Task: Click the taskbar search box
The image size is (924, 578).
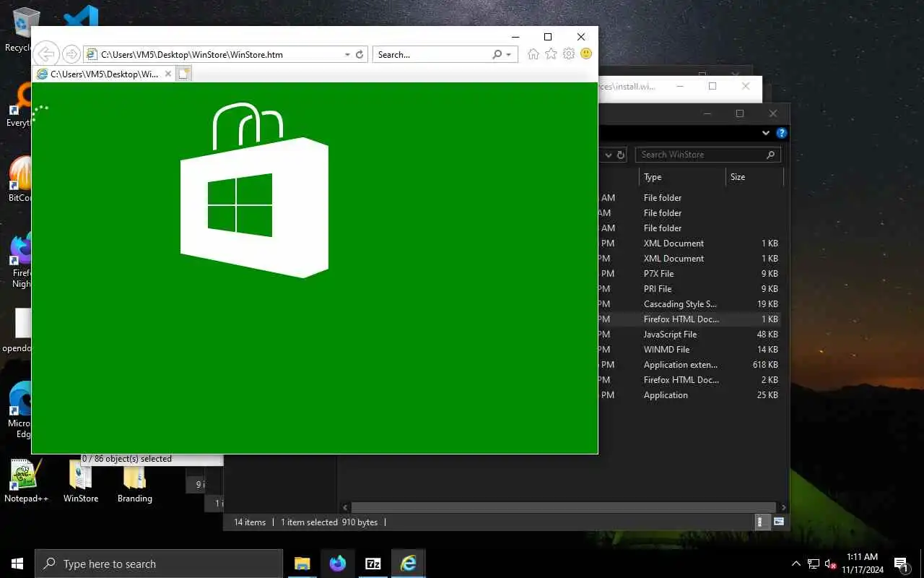Action: [x=159, y=564]
